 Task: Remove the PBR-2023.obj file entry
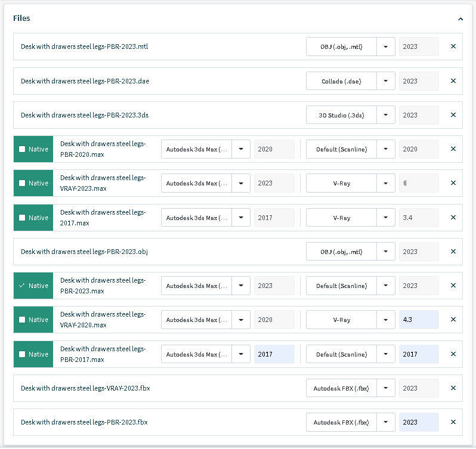453,252
